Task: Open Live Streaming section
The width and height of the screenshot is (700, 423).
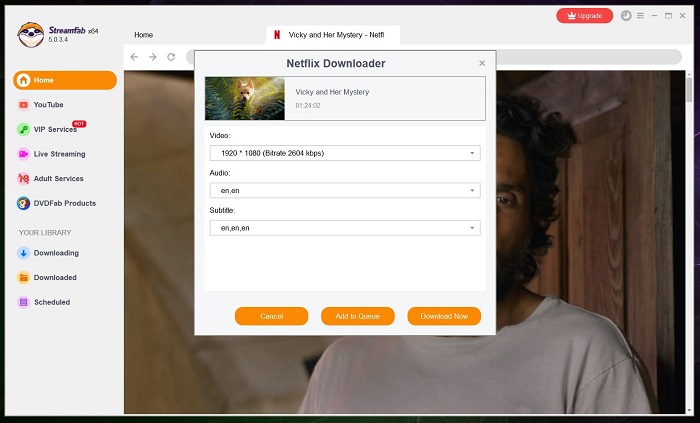Action: coord(59,154)
